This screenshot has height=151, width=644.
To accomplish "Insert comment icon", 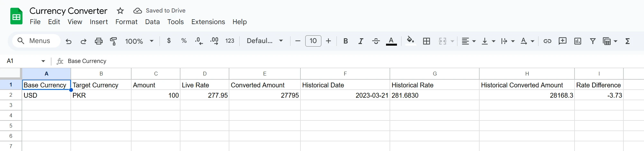I will click(563, 41).
